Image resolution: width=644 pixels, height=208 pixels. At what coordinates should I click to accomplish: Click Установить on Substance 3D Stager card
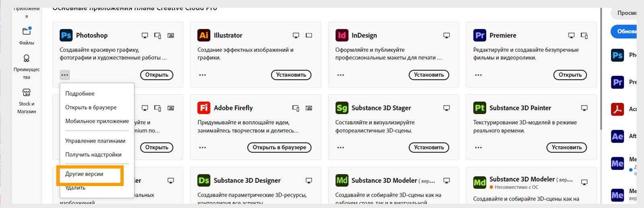point(429,147)
